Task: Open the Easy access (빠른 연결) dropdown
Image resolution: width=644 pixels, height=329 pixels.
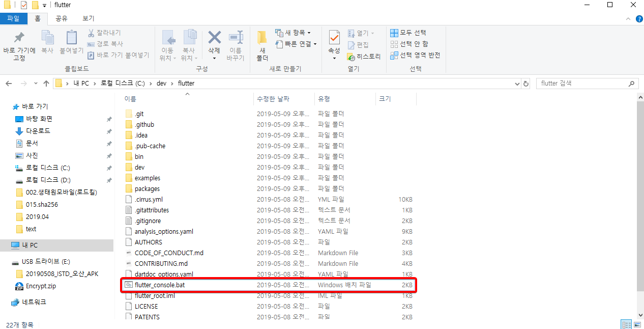Action: [x=296, y=44]
